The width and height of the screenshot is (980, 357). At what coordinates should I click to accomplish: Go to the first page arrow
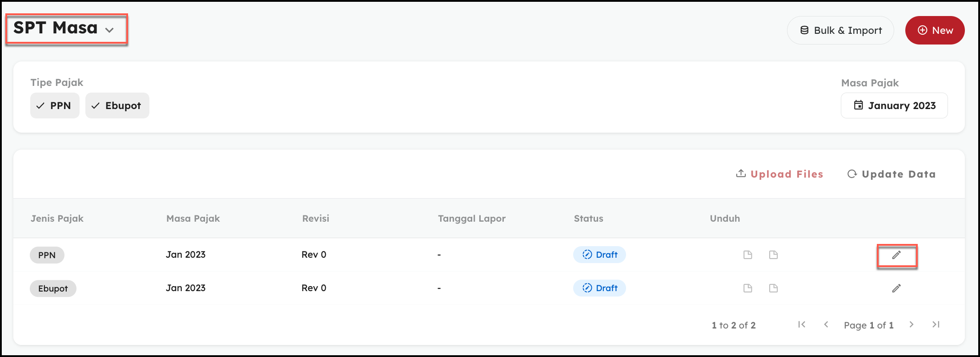tap(802, 325)
